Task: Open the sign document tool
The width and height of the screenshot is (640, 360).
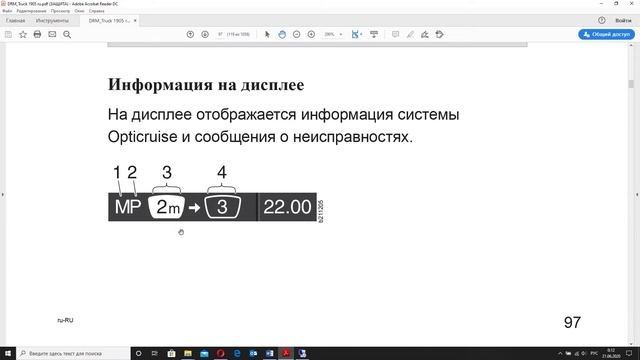Action: (x=425, y=34)
